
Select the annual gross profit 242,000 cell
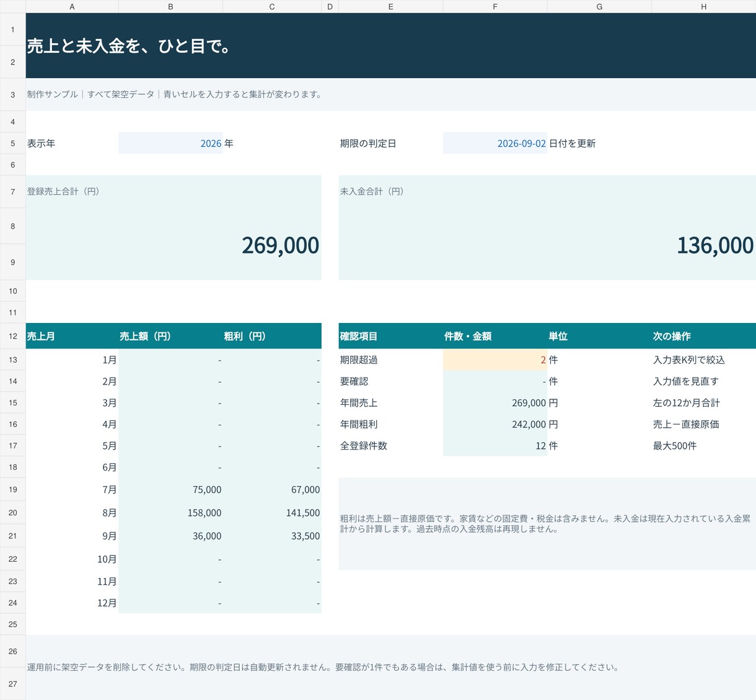click(495, 424)
